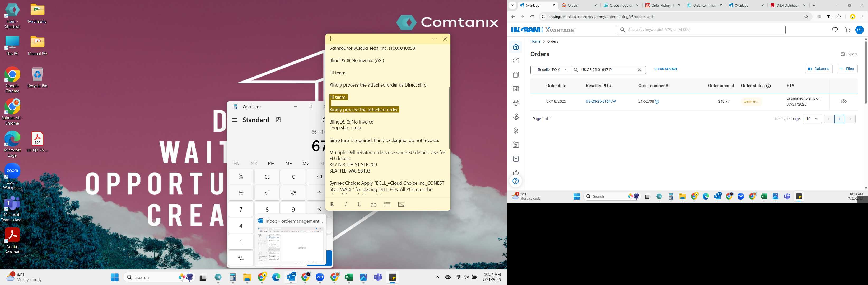Click the CE key in Calculator
The image size is (868, 285).
267,177
